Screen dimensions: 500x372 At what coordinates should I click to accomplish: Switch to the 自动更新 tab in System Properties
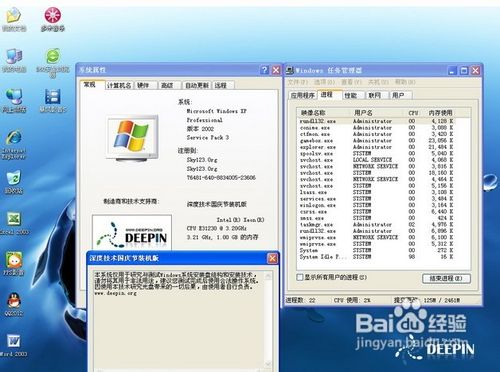click(197, 85)
